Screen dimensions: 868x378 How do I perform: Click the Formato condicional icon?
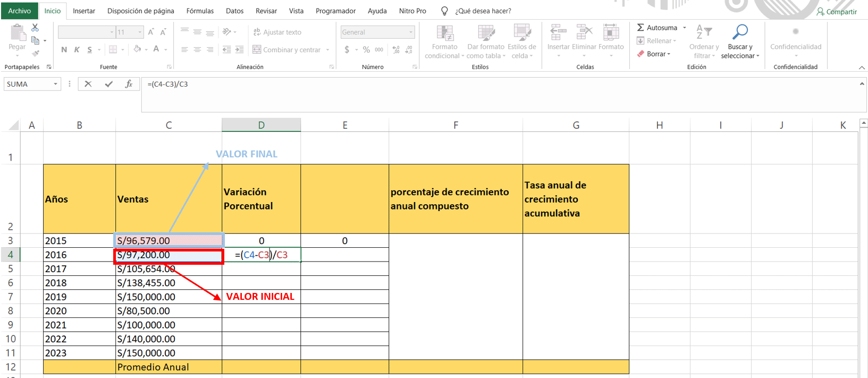pos(445,32)
